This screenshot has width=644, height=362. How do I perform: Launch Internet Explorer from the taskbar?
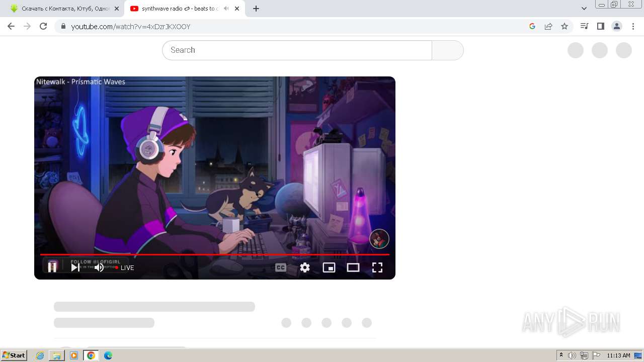pyautogui.click(x=40, y=355)
